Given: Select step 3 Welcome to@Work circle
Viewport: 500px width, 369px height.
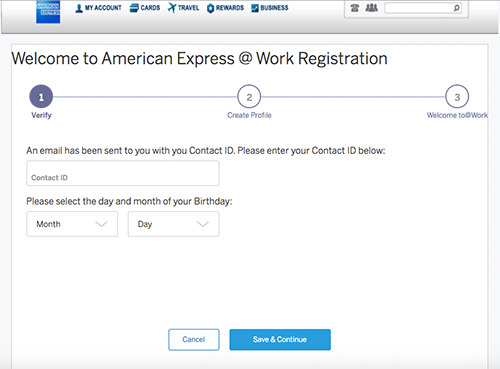Looking at the screenshot, I should point(457,97).
